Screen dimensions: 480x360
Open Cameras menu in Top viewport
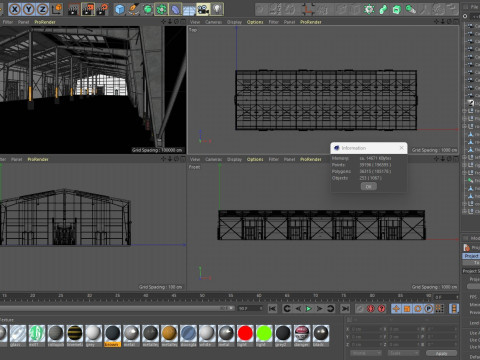(213, 22)
